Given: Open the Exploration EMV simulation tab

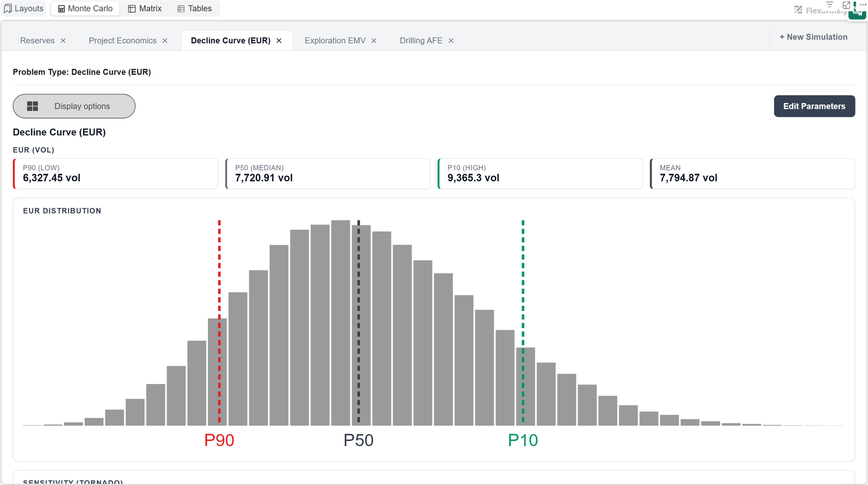Looking at the screenshot, I should 335,41.
